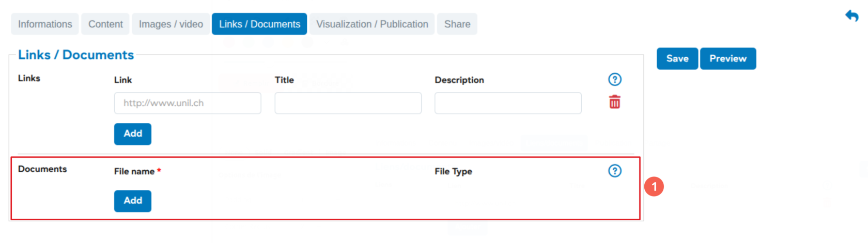Screen dimensions: 868x243
Task: Go to the Images / video tab
Action: point(171,24)
